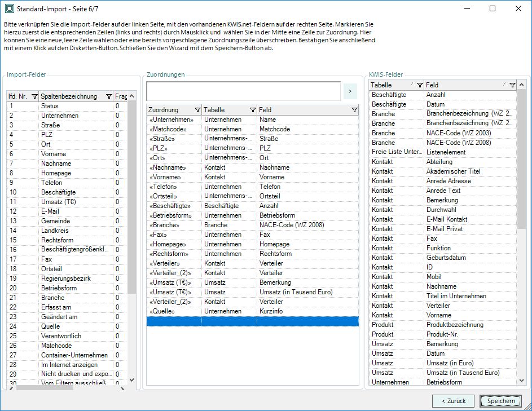Go back with the Zurück button

coord(453,401)
